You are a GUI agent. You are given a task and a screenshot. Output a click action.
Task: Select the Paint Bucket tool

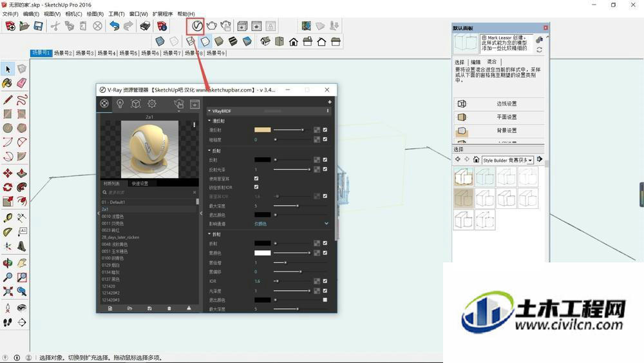tap(7, 83)
